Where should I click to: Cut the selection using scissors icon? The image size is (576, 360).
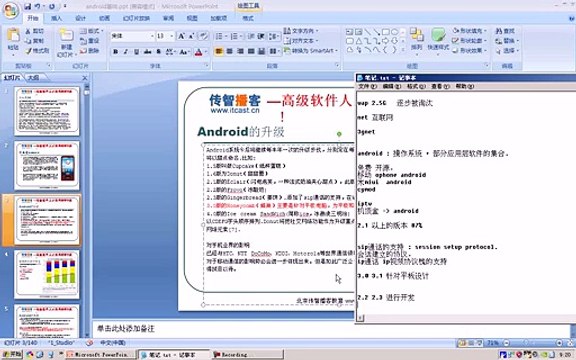pos(35,31)
